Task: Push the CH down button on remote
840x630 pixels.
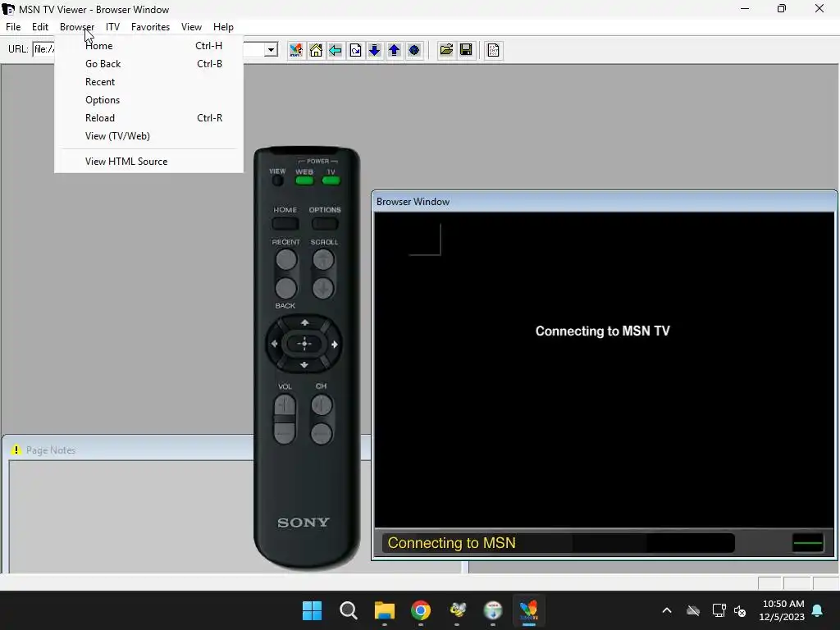Action: tap(322, 433)
